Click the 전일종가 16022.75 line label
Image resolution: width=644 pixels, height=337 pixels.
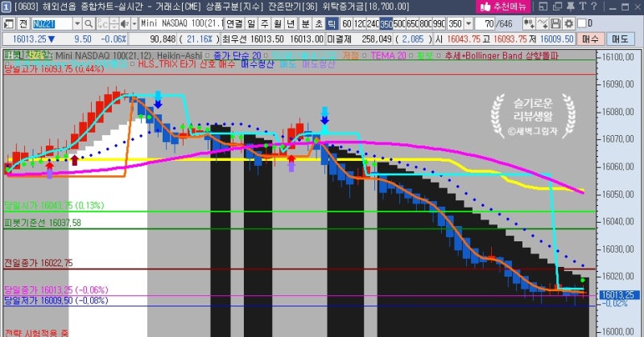pos(38,263)
